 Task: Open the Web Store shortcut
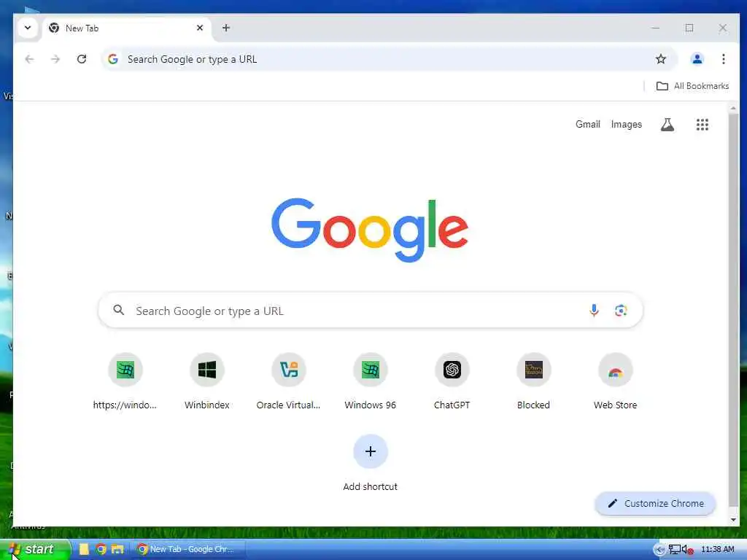(x=615, y=381)
